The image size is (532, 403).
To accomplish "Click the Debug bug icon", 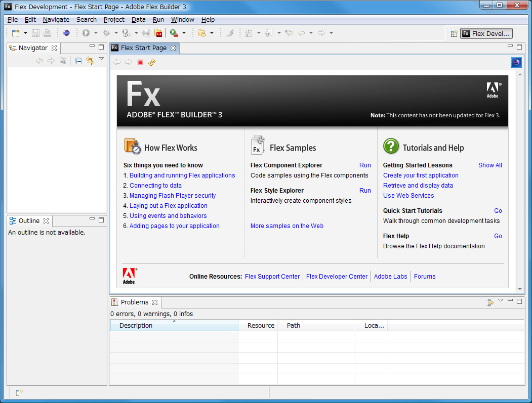I will 106,33.
